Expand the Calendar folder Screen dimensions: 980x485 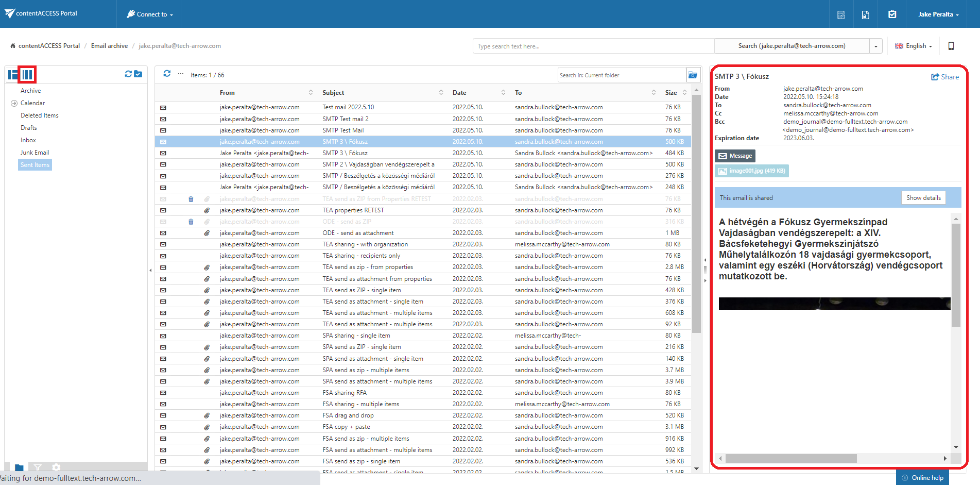(x=14, y=103)
